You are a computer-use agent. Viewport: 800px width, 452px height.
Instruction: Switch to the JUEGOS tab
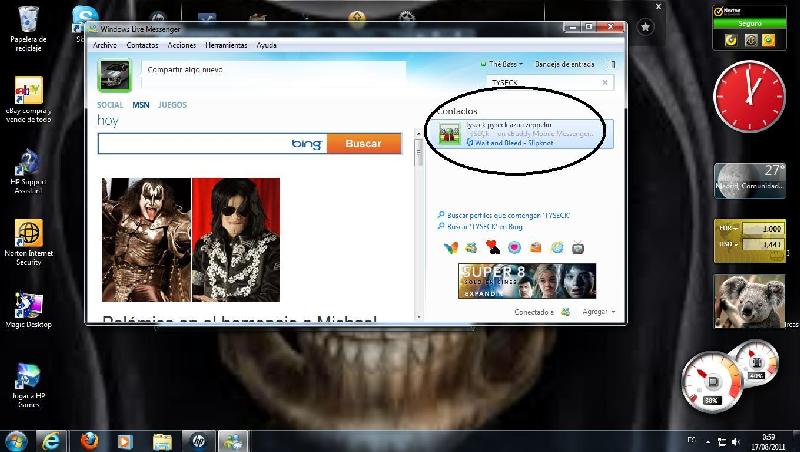pos(172,105)
